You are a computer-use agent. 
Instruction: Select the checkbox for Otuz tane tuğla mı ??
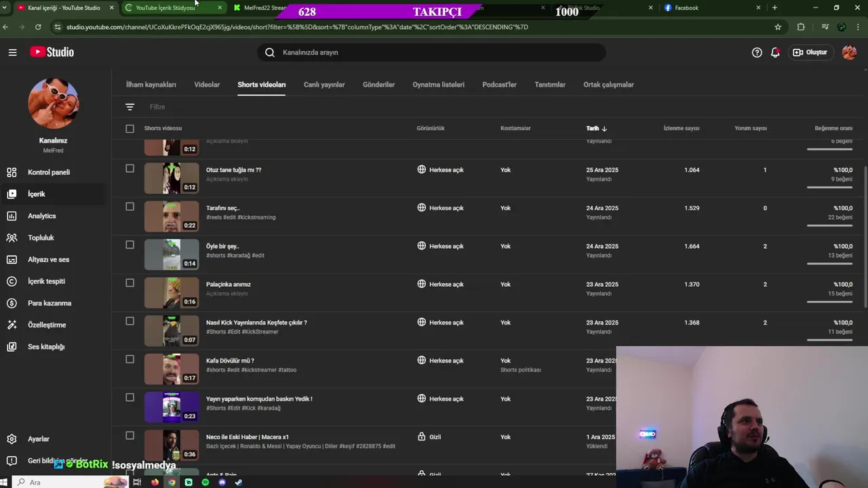click(130, 168)
